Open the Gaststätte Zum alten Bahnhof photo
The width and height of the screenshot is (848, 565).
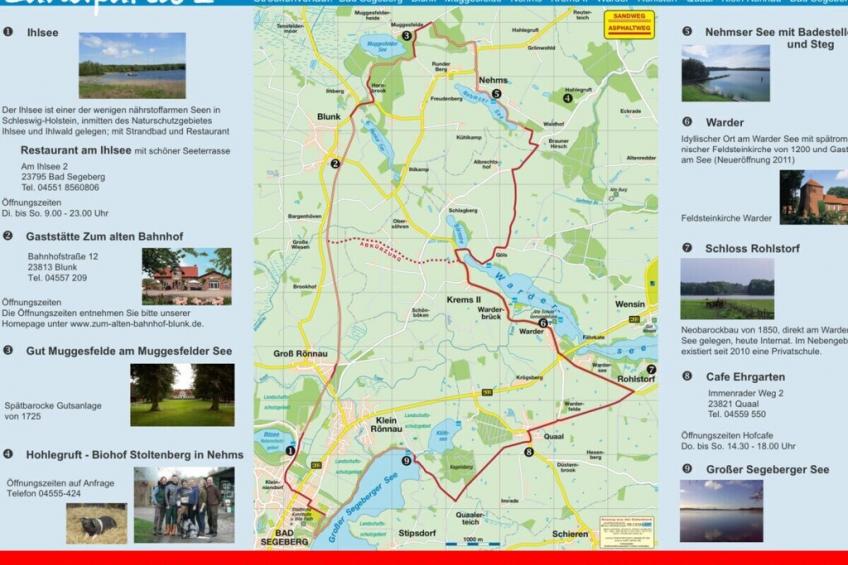click(186, 276)
